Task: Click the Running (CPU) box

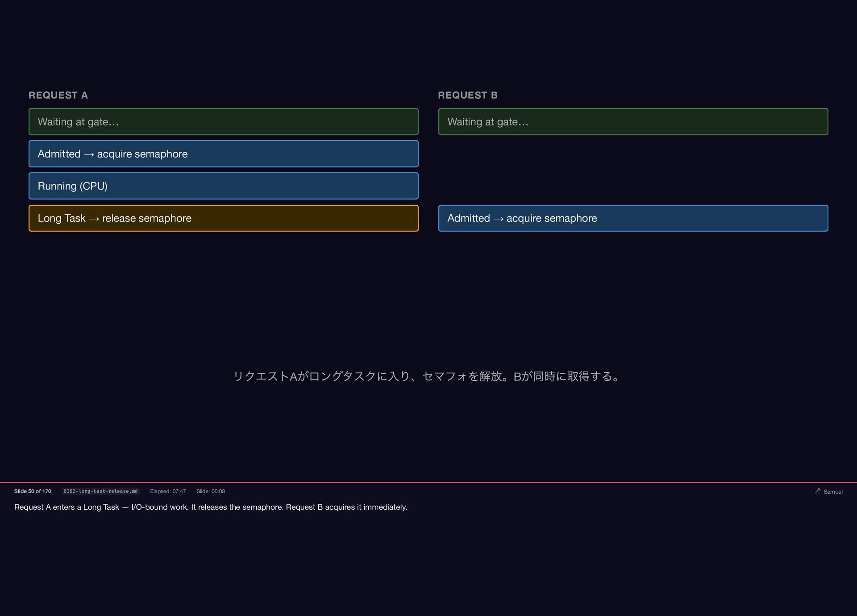Action: 223,186
